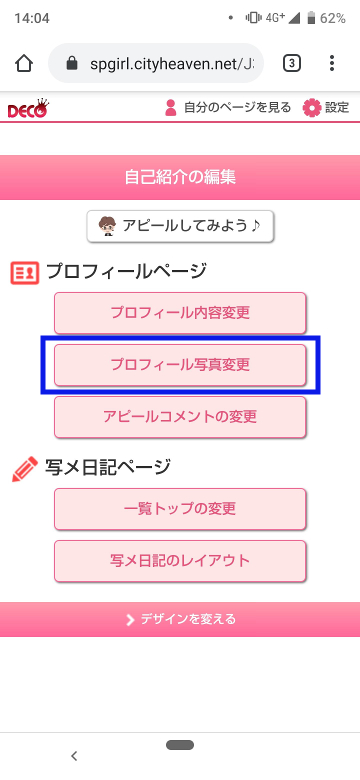The width and height of the screenshot is (360, 780).
Task: Open アピールコメントの変更
Action: point(180,417)
